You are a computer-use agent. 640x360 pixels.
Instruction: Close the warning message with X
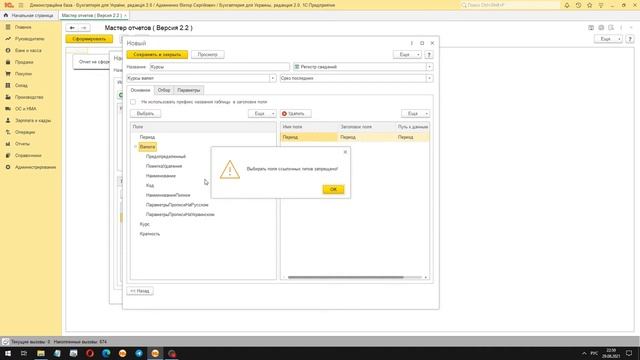pyautogui.click(x=345, y=152)
